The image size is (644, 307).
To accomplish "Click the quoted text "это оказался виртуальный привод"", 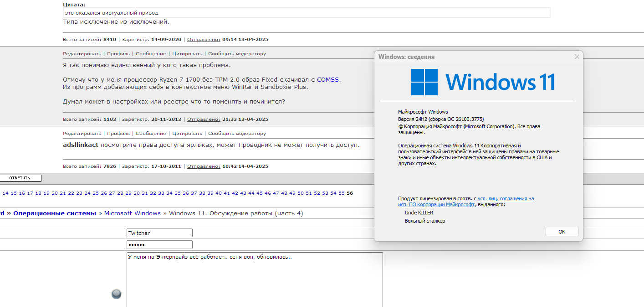I will coord(112,13).
